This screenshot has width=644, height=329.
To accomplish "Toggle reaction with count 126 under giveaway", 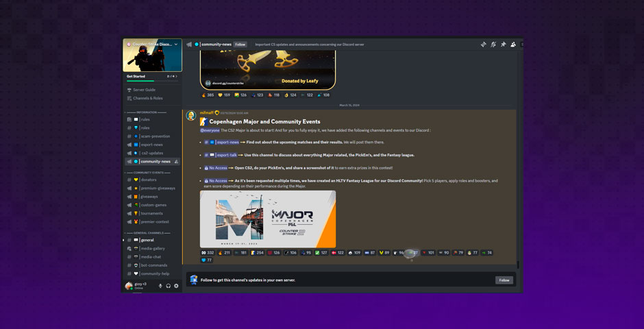I will click(x=240, y=95).
